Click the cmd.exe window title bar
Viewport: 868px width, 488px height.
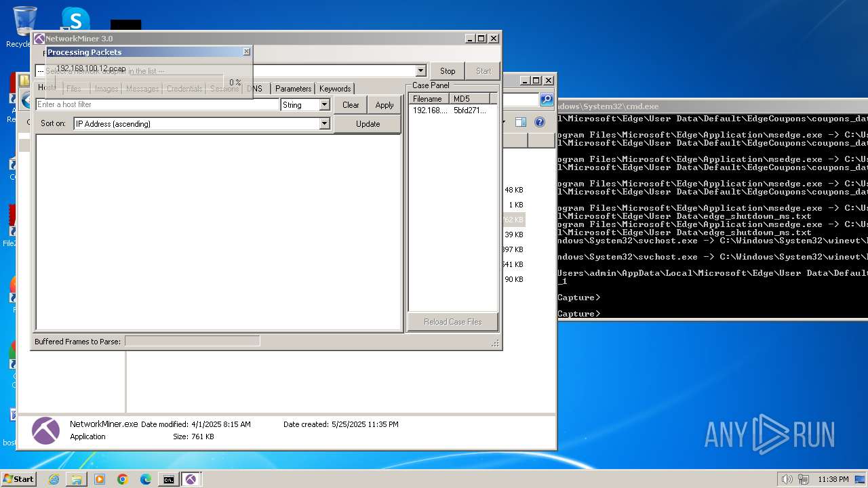click(x=712, y=106)
